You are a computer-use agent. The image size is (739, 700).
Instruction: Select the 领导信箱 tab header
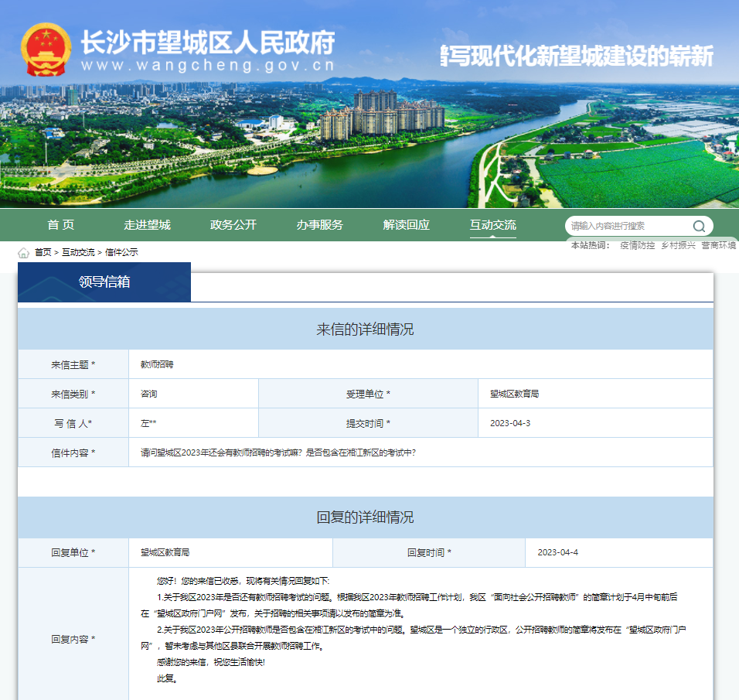click(x=104, y=282)
